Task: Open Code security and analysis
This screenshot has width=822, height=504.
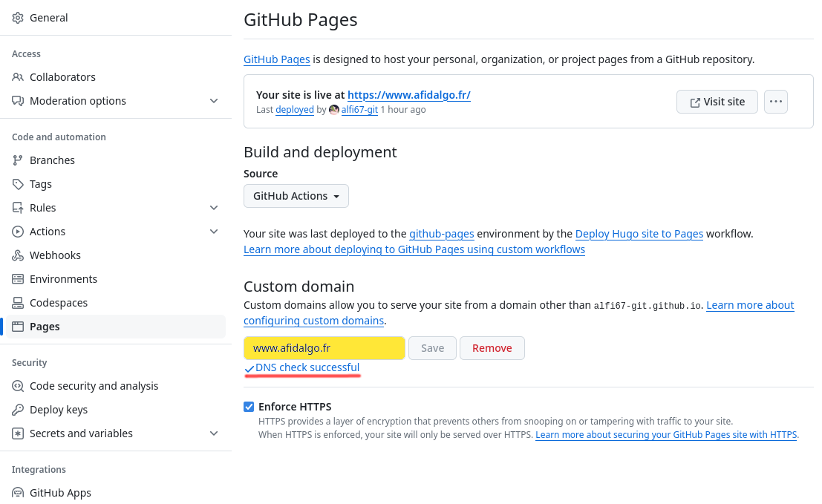Action: [x=94, y=386]
